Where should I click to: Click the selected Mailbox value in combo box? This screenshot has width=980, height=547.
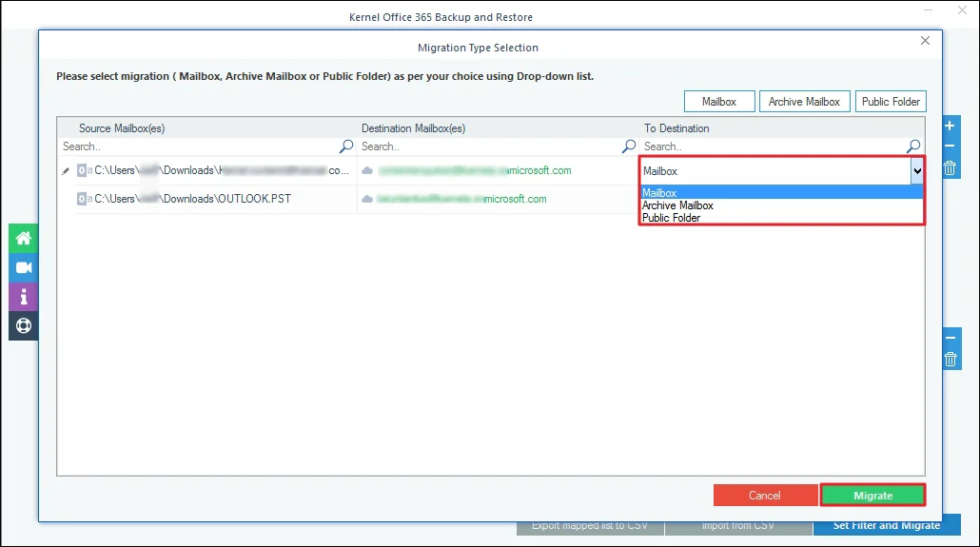coord(660,170)
